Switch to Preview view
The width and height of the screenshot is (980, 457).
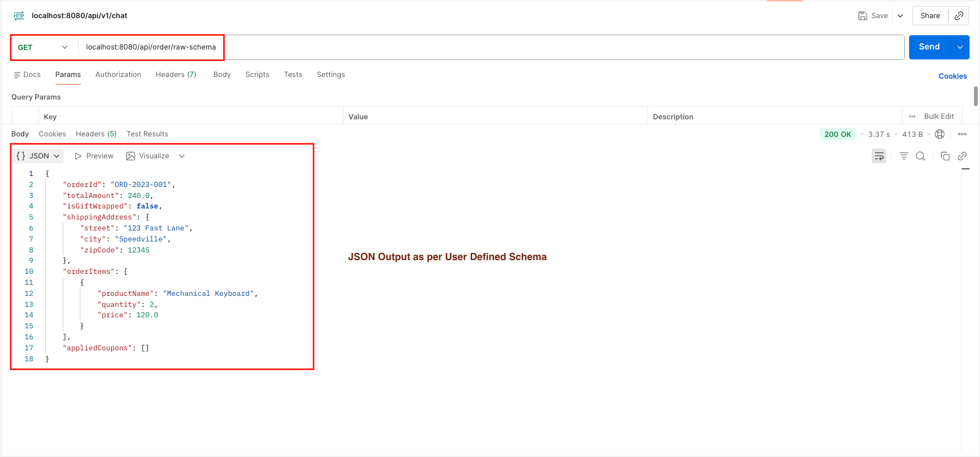point(94,156)
